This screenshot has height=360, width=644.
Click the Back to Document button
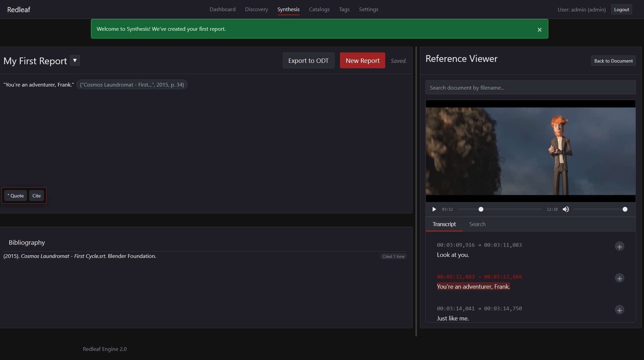point(613,61)
